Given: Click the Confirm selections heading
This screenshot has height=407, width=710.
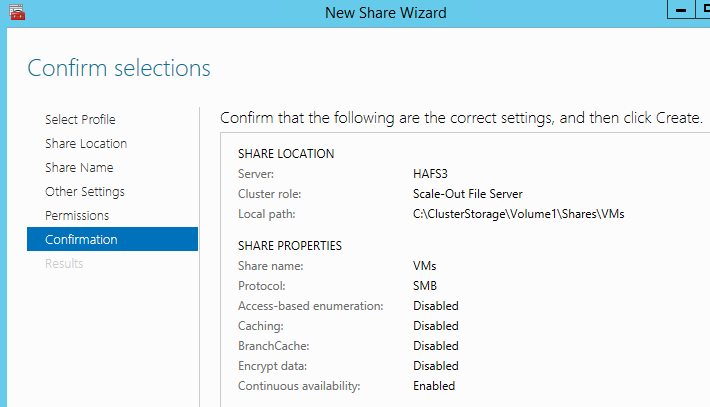Looking at the screenshot, I should pos(119,68).
